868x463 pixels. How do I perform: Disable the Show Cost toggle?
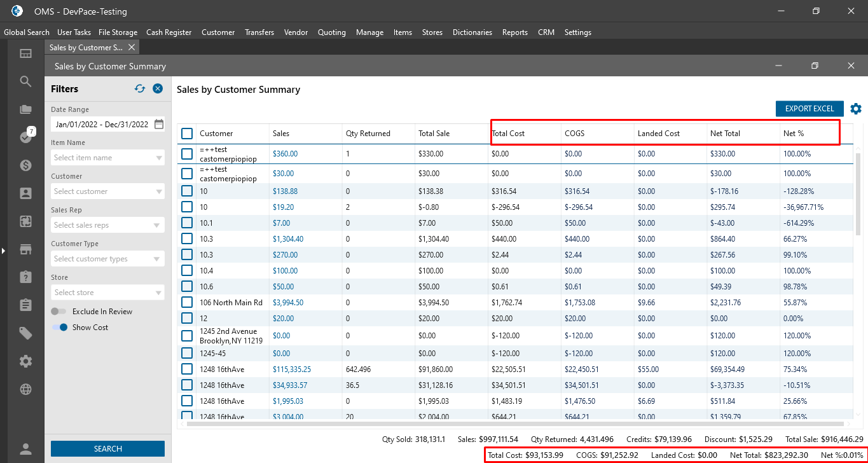click(x=60, y=328)
